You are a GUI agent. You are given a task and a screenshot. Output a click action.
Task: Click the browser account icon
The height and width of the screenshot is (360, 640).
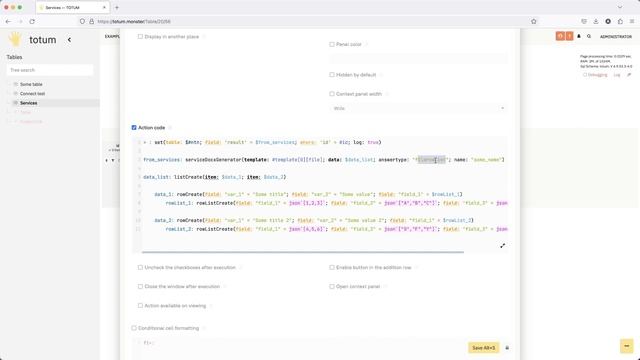(x=608, y=21)
